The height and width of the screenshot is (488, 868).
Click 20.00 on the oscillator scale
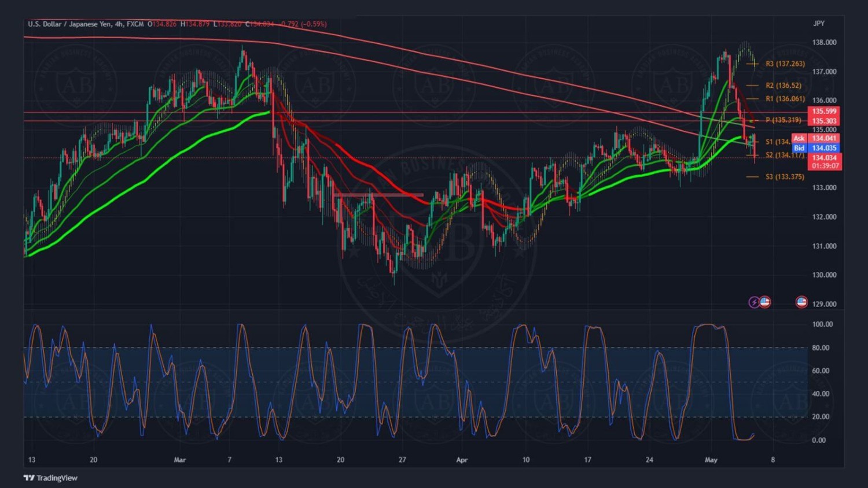pos(821,417)
